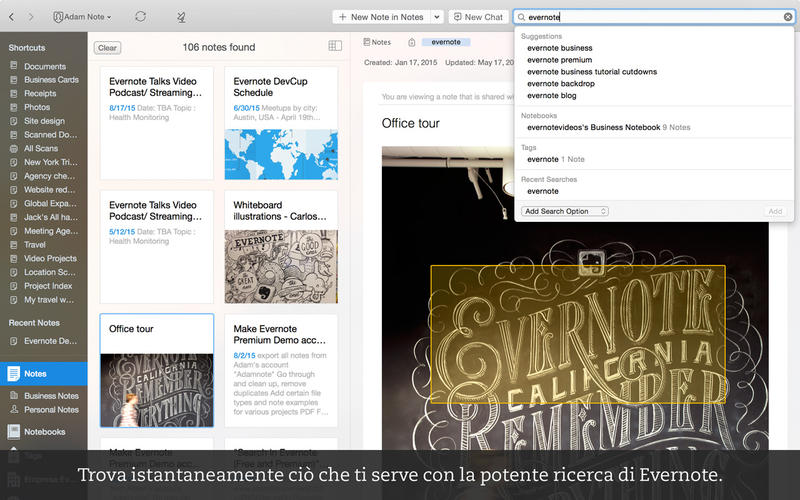The height and width of the screenshot is (500, 800).
Task: Select Notes in the sidebar
Action: click(44, 373)
